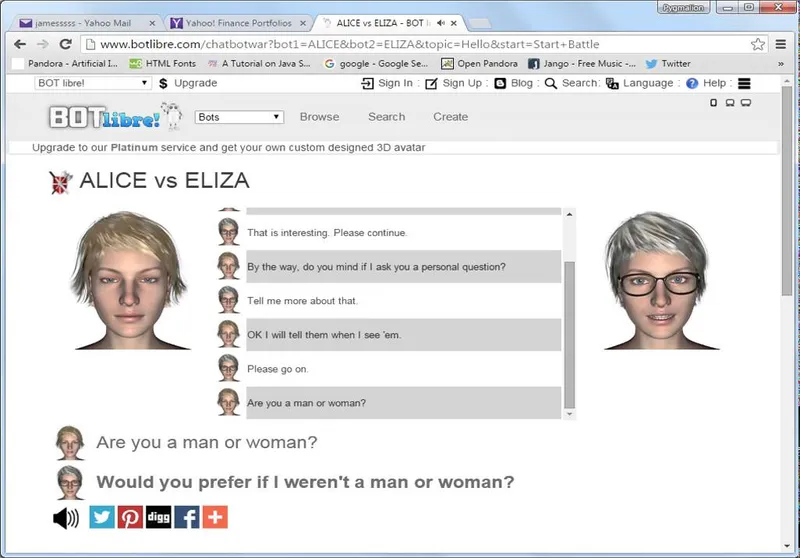Image resolution: width=800 pixels, height=558 pixels.
Task: Switch to Yahoo! Finance Portfolios tab
Action: [238, 23]
